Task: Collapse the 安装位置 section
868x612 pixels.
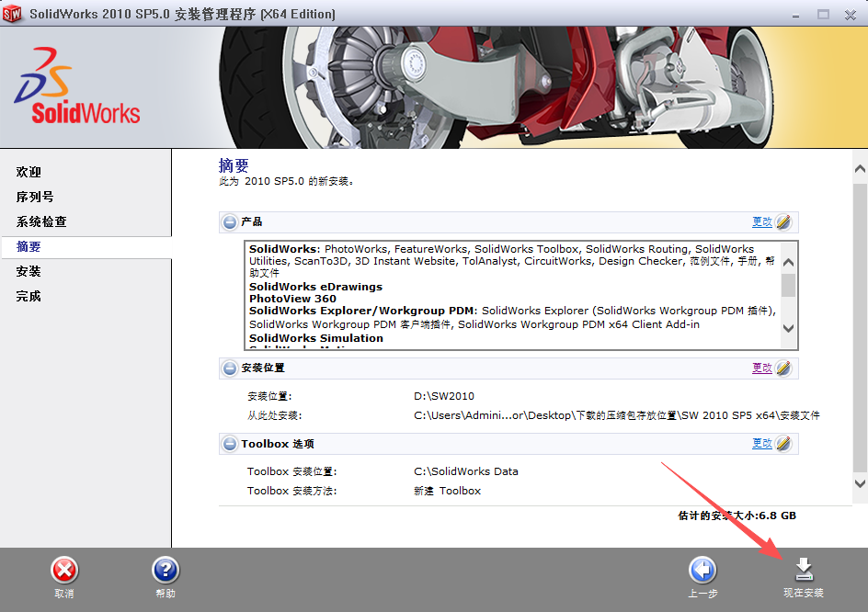Action: (229, 368)
